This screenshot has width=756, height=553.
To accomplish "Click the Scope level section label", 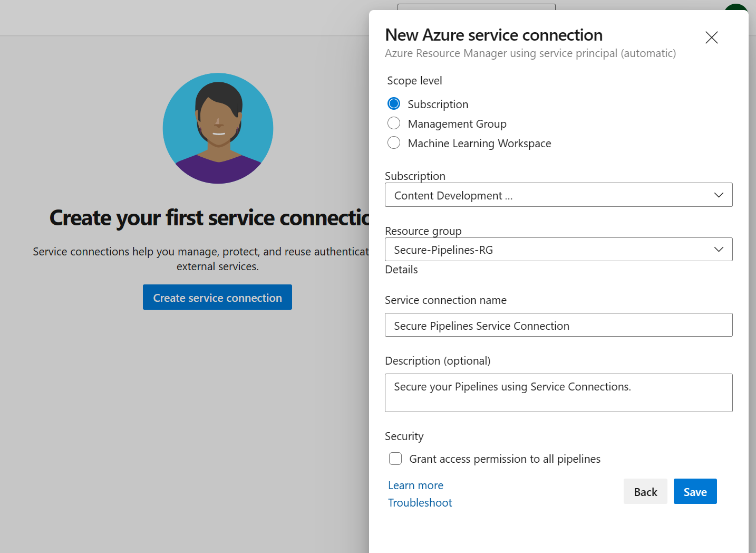I will pyautogui.click(x=414, y=80).
